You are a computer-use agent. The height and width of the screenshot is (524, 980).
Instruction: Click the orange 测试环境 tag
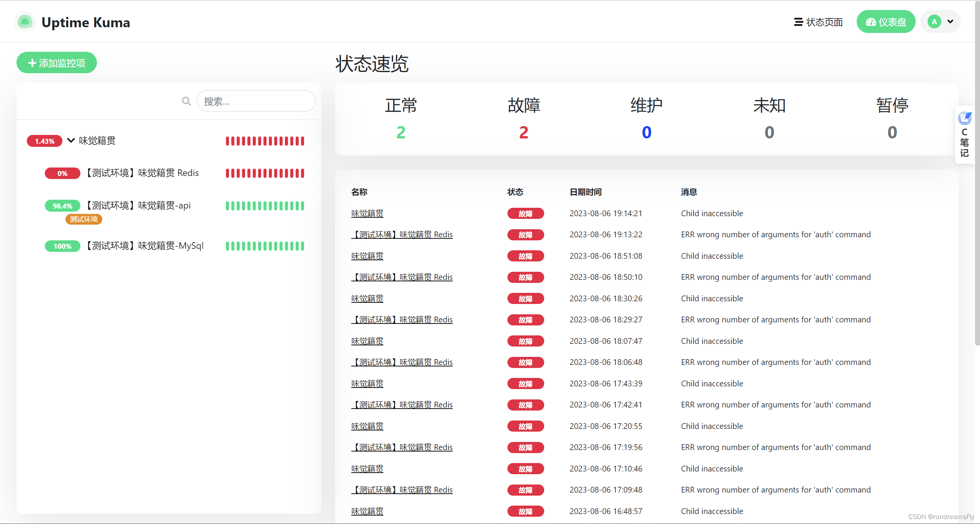[83, 219]
